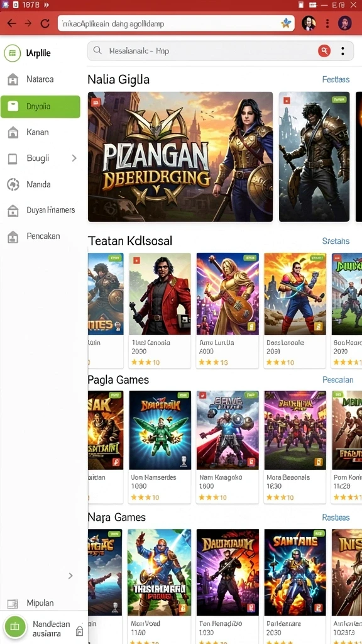The image size is (362, 644).
Task: Click the green Arpille logo icon
Action: click(x=13, y=53)
